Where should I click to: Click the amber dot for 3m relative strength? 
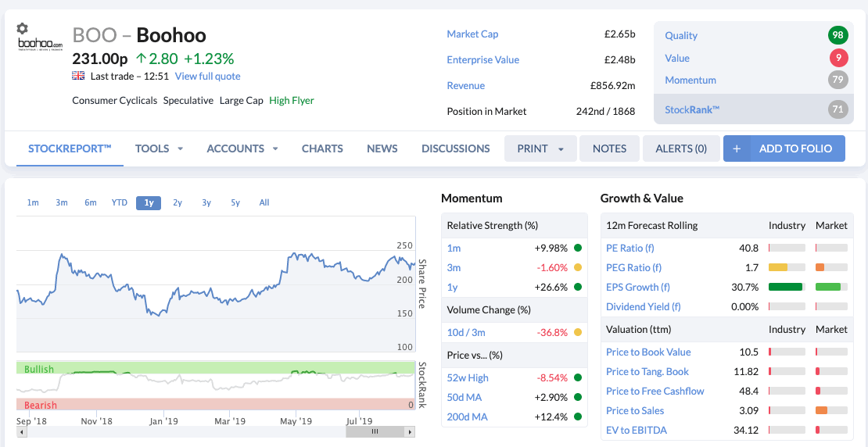[577, 268]
